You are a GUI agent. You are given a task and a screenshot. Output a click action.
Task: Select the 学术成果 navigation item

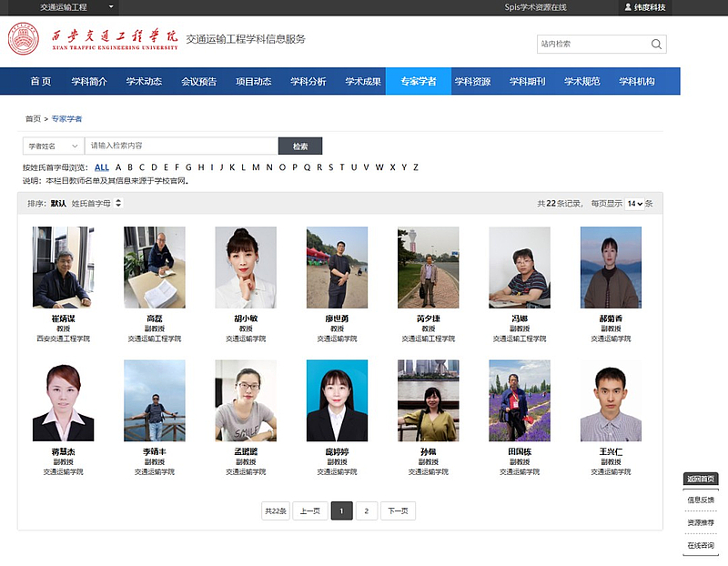tap(363, 81)
